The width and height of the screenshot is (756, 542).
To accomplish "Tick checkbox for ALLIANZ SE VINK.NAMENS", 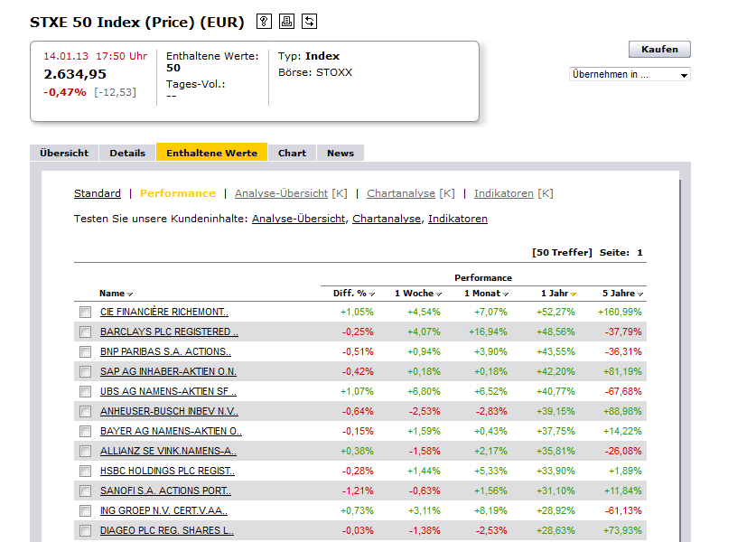I will click(85, 451).
